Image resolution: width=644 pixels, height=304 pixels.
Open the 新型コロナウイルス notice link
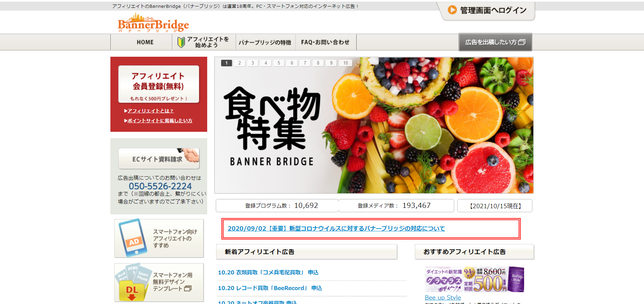coord(336,229)
